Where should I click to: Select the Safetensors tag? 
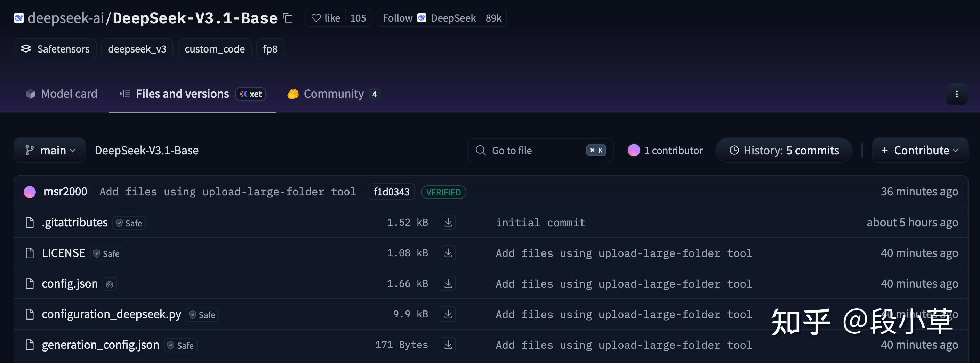click(x=55, y=49)
